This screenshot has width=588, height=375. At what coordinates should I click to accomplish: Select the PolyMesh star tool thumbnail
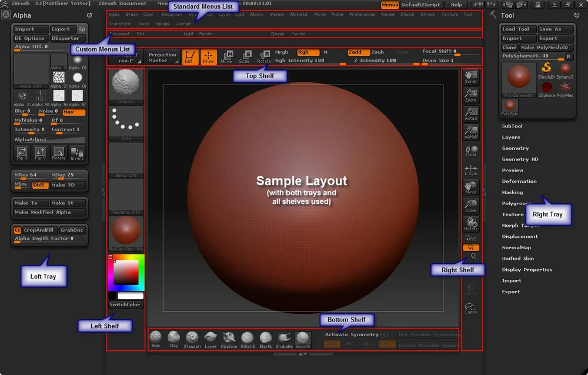click(x=564, y=89)
